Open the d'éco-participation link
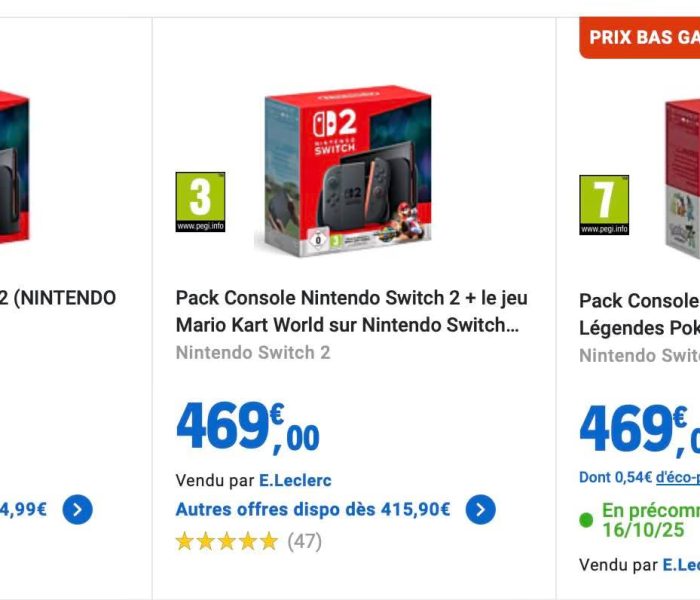The width and height of the screenshot is (700, 600). pos(678,477)
